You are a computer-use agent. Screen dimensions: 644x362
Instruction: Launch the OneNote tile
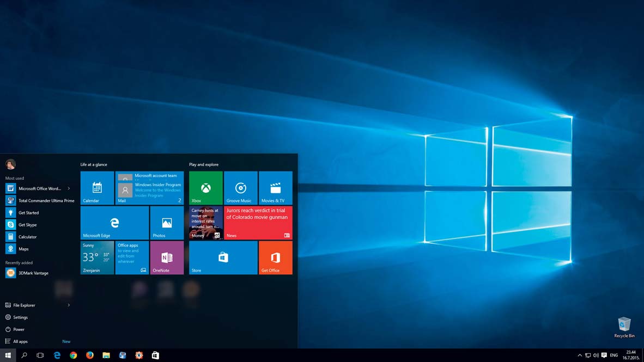tap(167, 257)
